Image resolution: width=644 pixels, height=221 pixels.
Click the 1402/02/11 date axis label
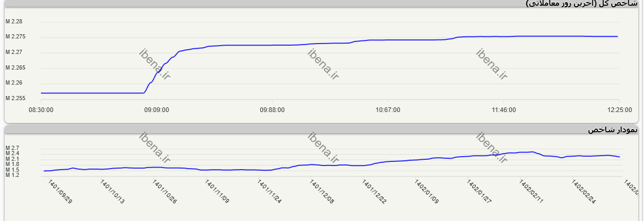531,191
